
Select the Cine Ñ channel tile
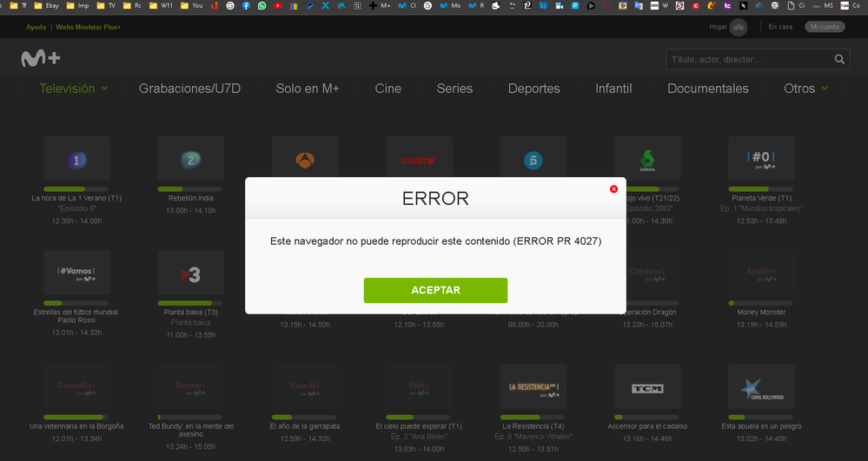click(305, 386)
